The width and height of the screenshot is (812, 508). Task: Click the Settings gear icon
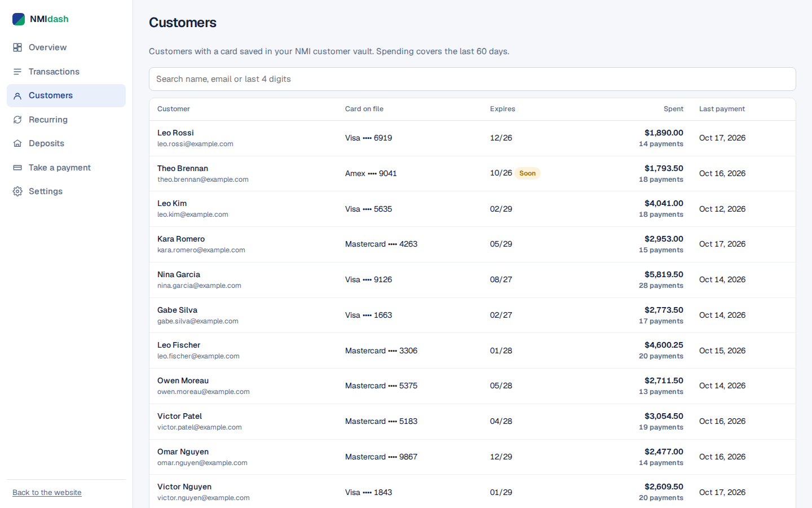[x=17, y=191]
